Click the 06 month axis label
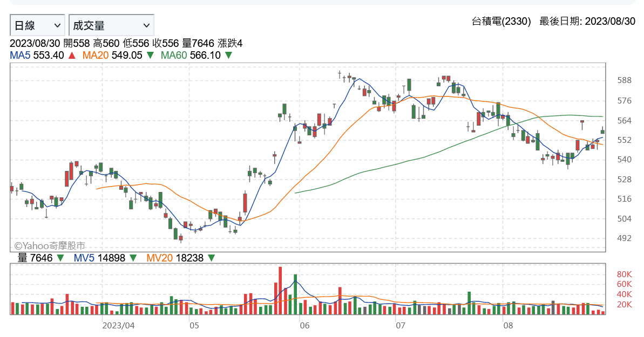Screen dimensions: 644x337 pos(304,326)
